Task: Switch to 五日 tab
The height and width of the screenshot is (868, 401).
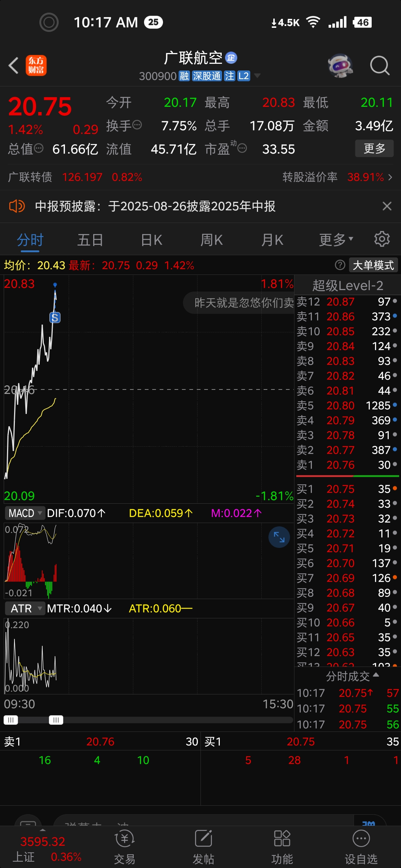Action: click(90, 240)
